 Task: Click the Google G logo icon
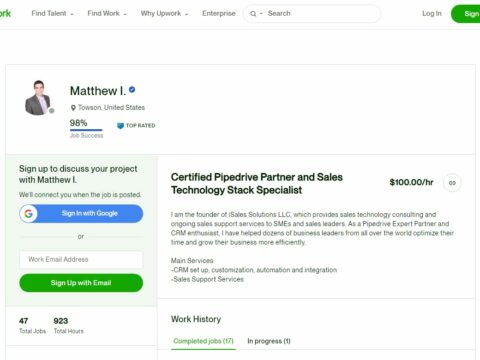pyautogui.click(x=29, y=213)
